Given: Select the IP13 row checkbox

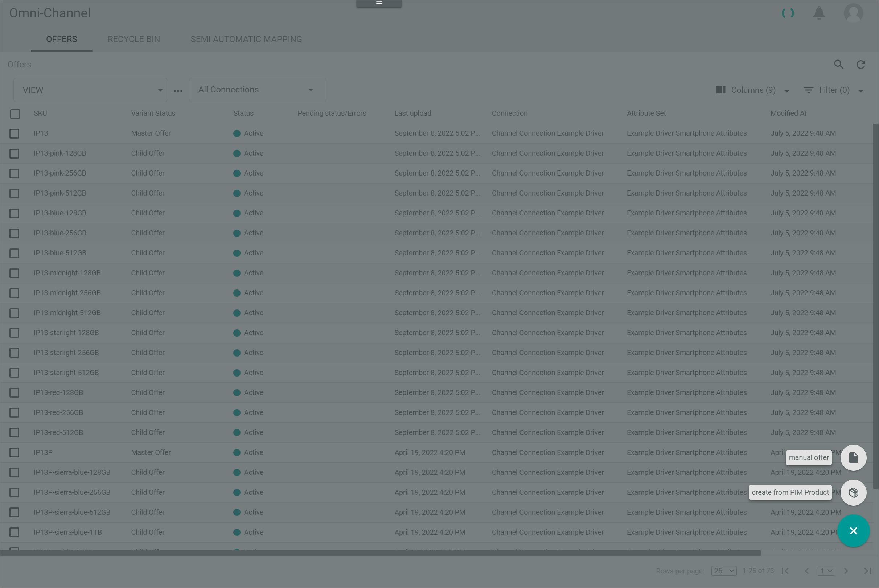Looking at the screenshot, I should tap(14, 133).
